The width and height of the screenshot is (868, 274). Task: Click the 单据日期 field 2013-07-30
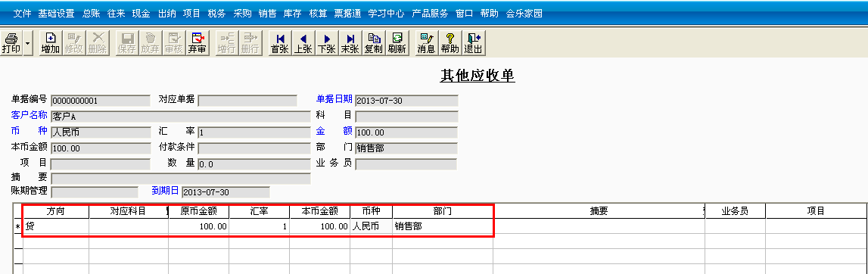[x=406, y=101]
